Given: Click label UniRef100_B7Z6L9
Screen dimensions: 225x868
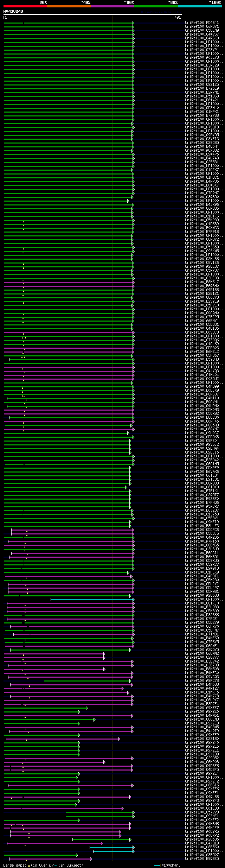Looking at the screenshot, I should [x=202, y=88].
